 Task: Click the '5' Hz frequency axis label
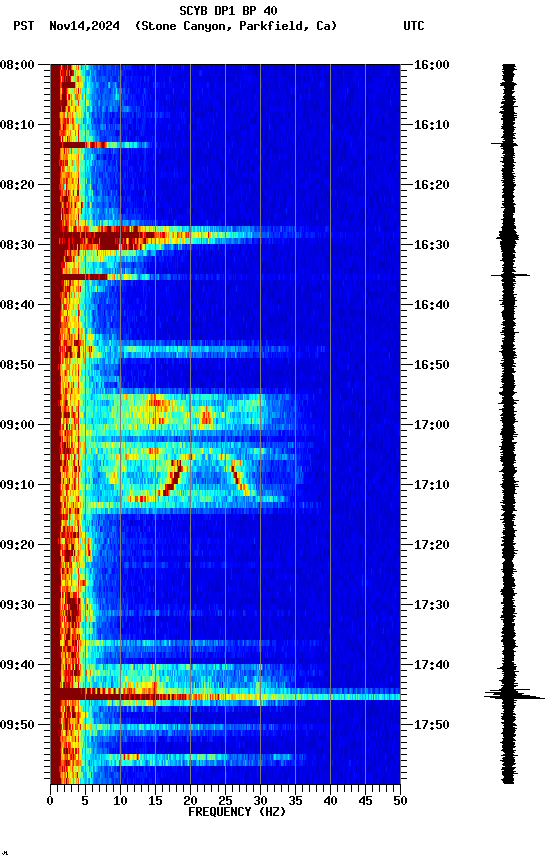(85, 801)
